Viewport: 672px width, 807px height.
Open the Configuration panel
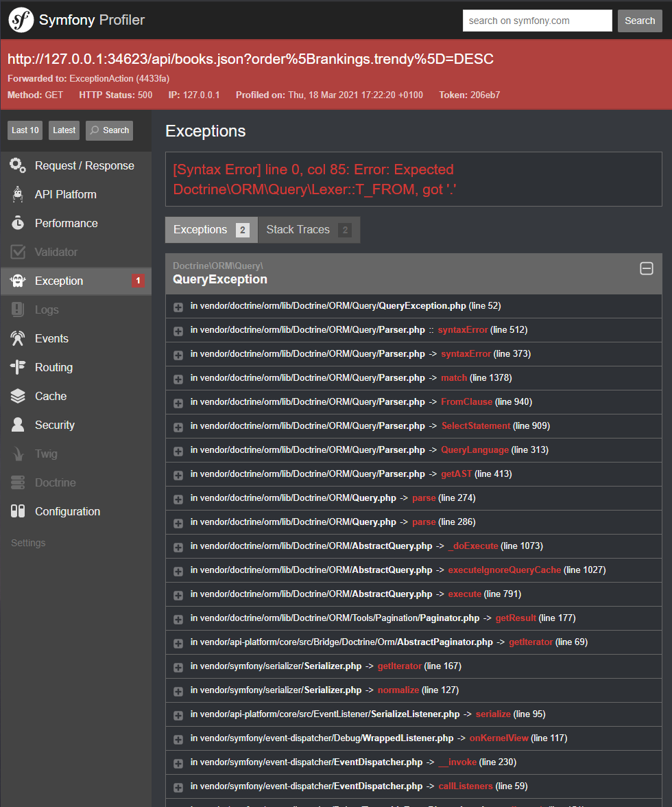tap(76, 512)
